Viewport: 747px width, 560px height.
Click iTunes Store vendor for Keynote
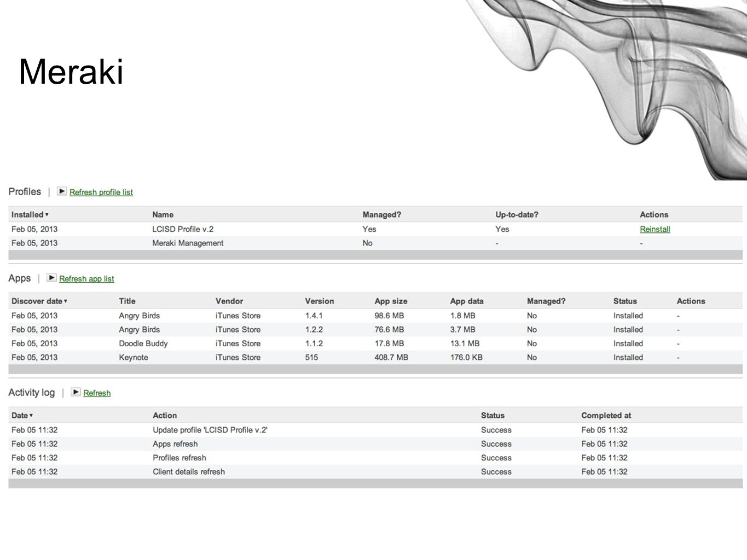238,357
